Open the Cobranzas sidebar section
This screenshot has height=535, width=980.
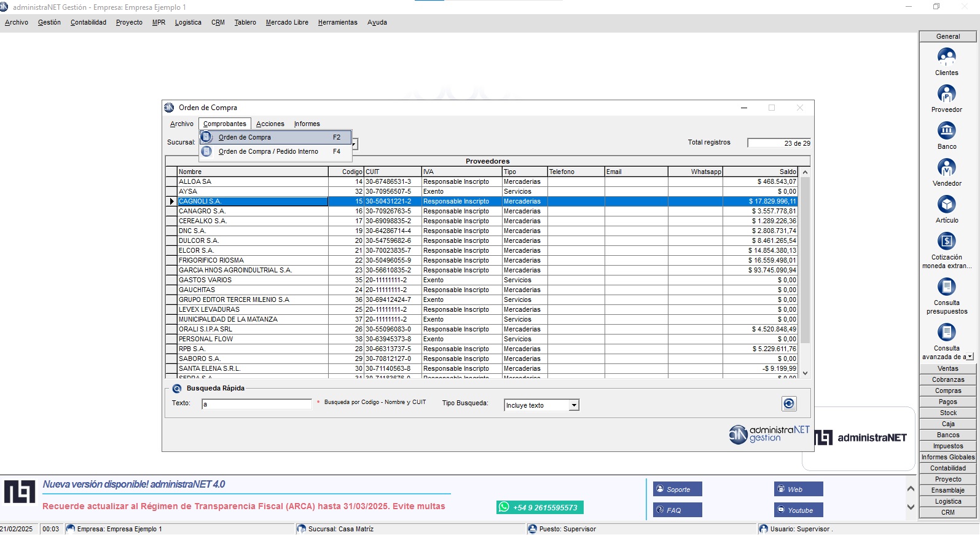[948, 379]
